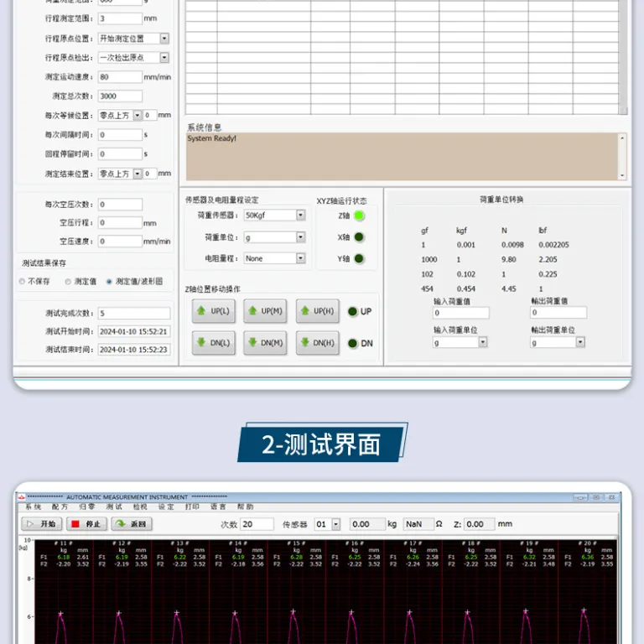
Task: Open the 打印 menu
Action: point(192,506)
